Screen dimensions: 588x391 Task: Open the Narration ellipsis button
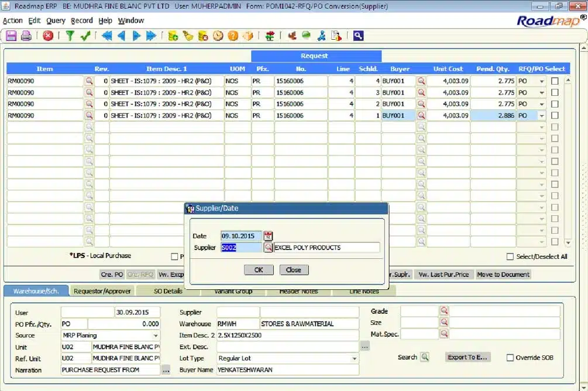[x=166, y=370]
